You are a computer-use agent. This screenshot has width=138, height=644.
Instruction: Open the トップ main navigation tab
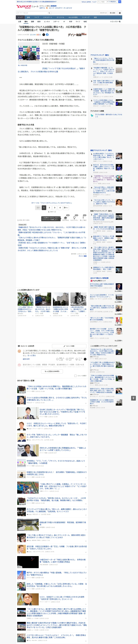[20, 17]
